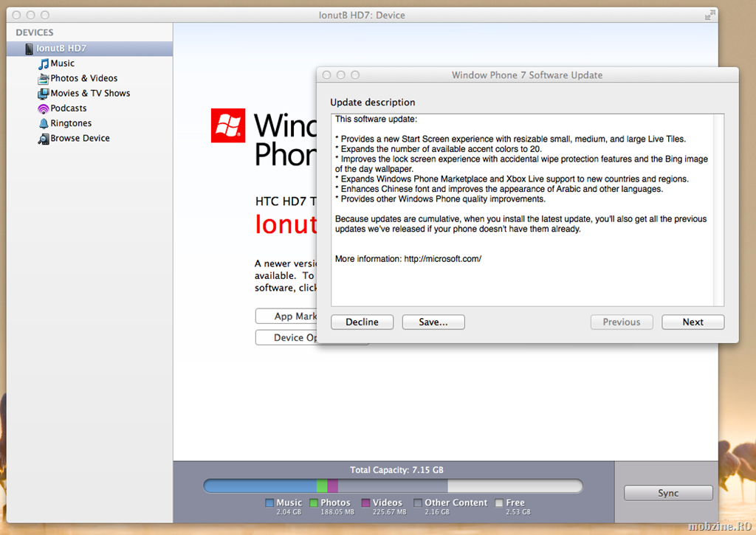The height and width of the screenshot is (535, 756).
Task: Click the Window Phone 7 Software Update title
Action: pyautogui.click(x=527, y=75)
